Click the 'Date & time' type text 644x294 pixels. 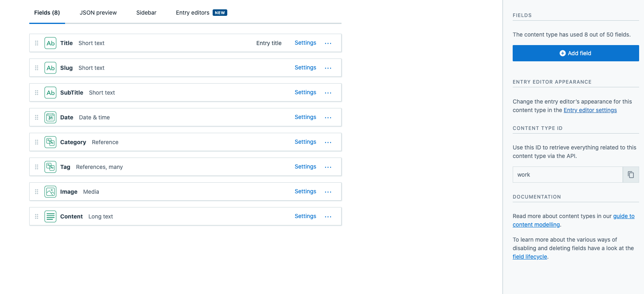(94, 117)
